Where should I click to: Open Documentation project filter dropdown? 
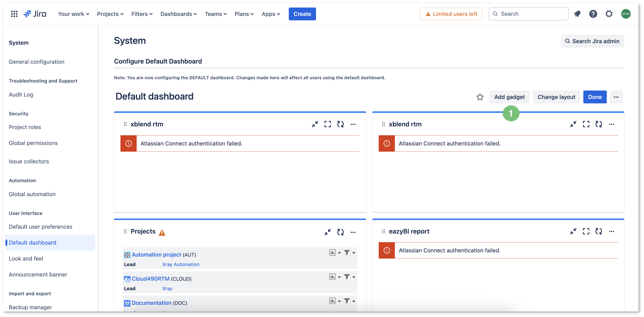349,301
